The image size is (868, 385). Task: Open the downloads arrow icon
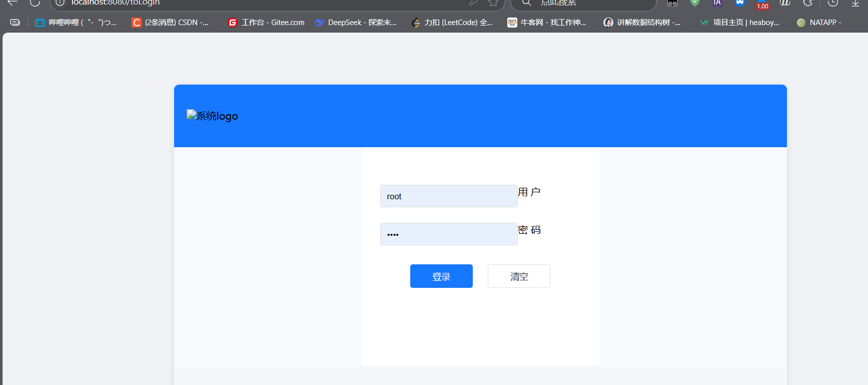coord(855,3)
